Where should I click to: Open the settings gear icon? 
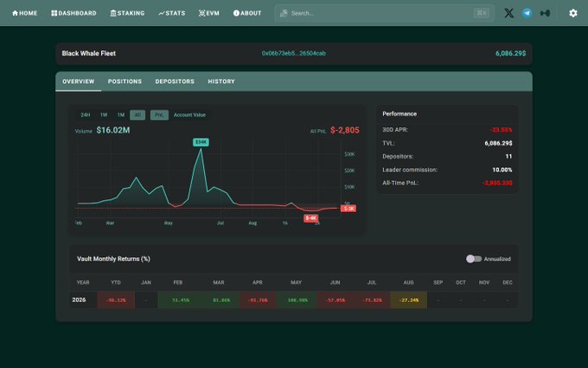point(573,13)
